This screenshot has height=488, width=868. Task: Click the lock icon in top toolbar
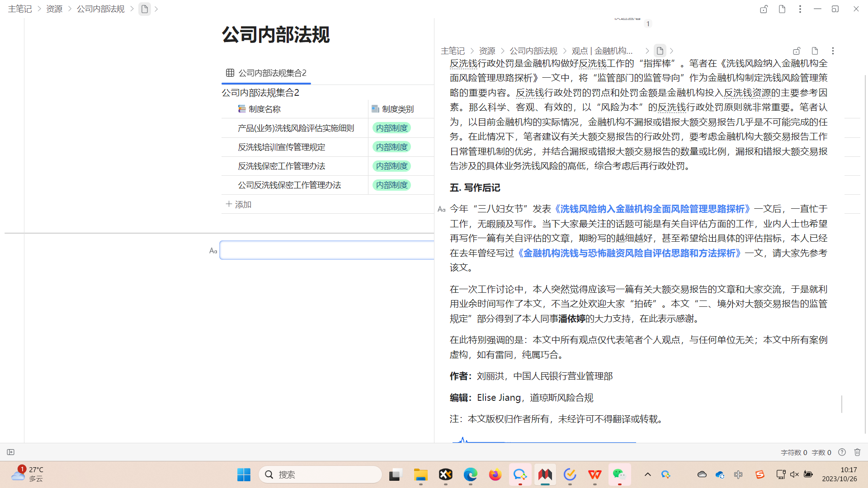pos(764,9)
